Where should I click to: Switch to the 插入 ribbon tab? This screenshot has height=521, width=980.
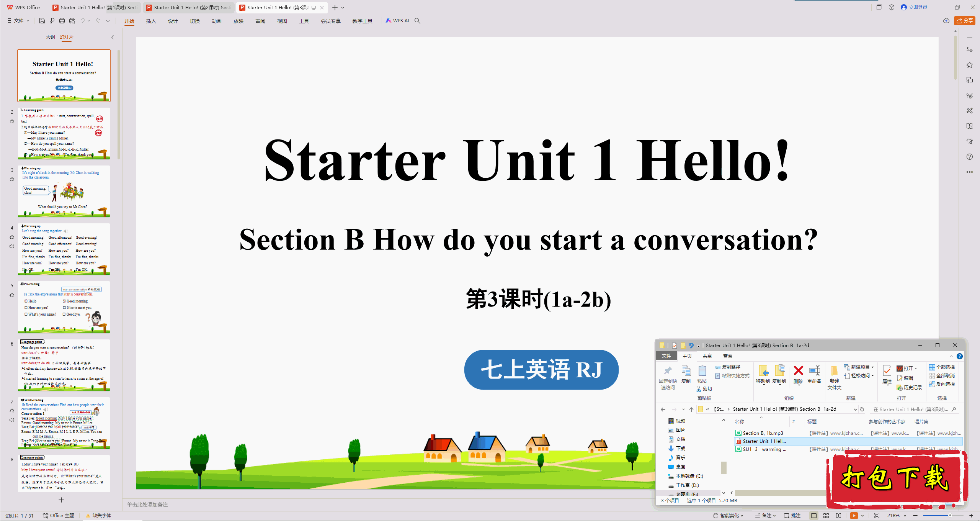(x=151, y=21)
